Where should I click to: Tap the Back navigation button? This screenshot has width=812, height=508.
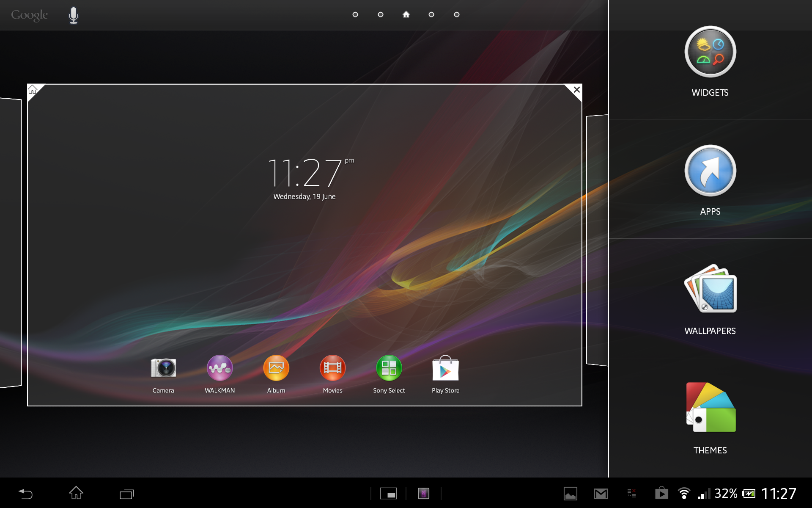(25, 494)
